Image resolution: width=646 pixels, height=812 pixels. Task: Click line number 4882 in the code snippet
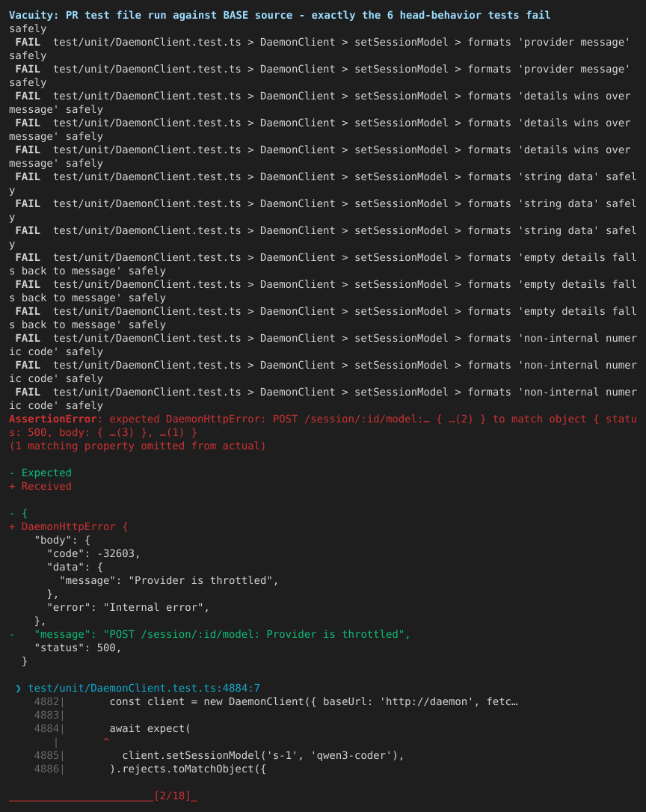[46, 701]
